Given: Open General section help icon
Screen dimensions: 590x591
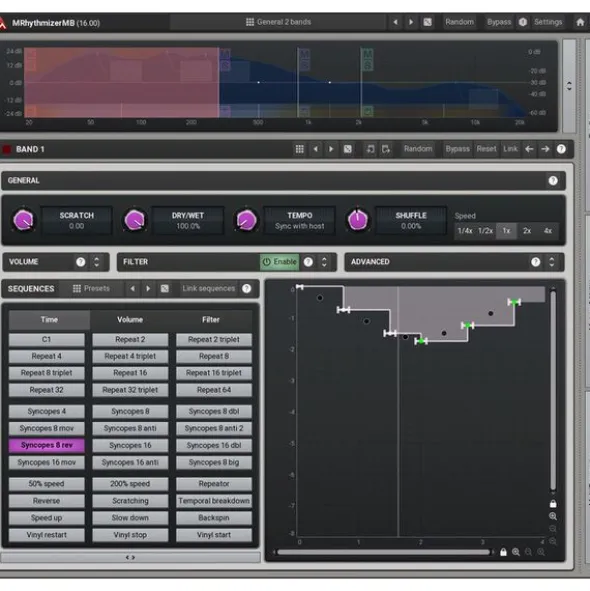Looking at the screenshot, I should 553,181.
